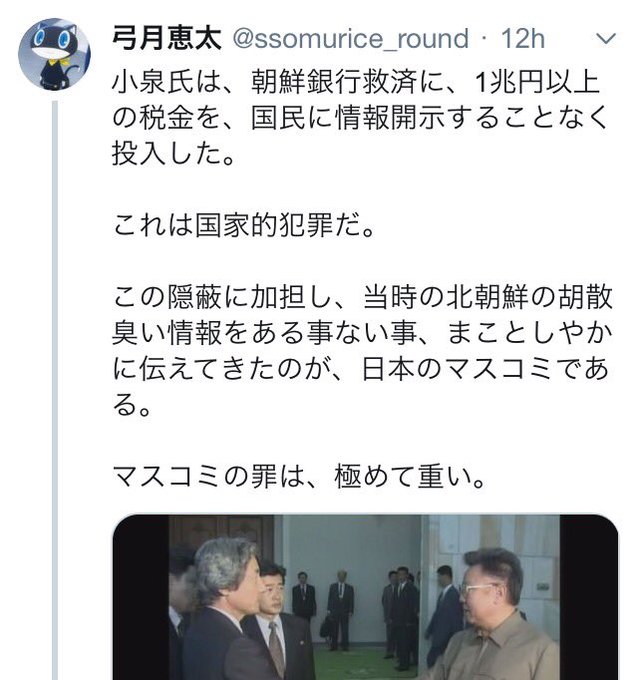Screen dimensions: 638x680
Task: Open the black cat profile avatar
Action: [x=54, y=54]
